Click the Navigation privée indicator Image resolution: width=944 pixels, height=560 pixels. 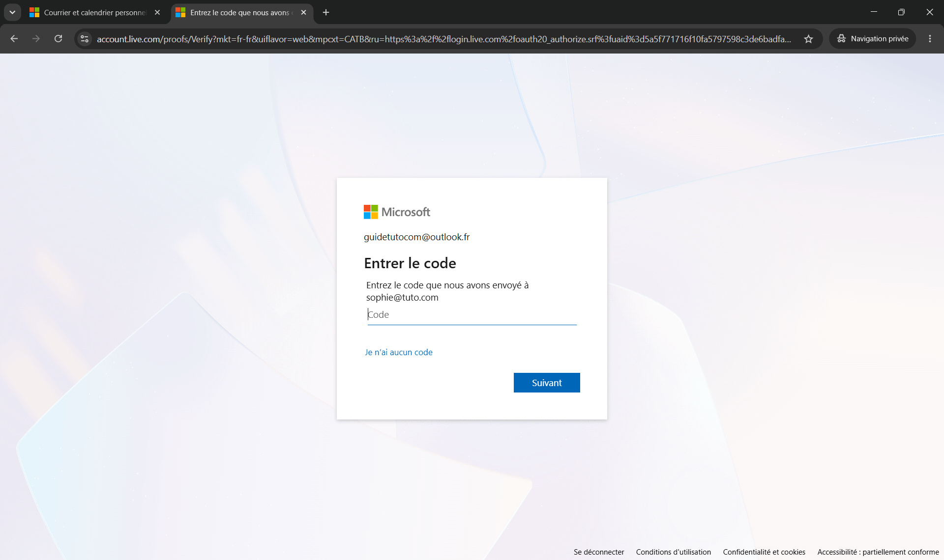tap(873, 39)
